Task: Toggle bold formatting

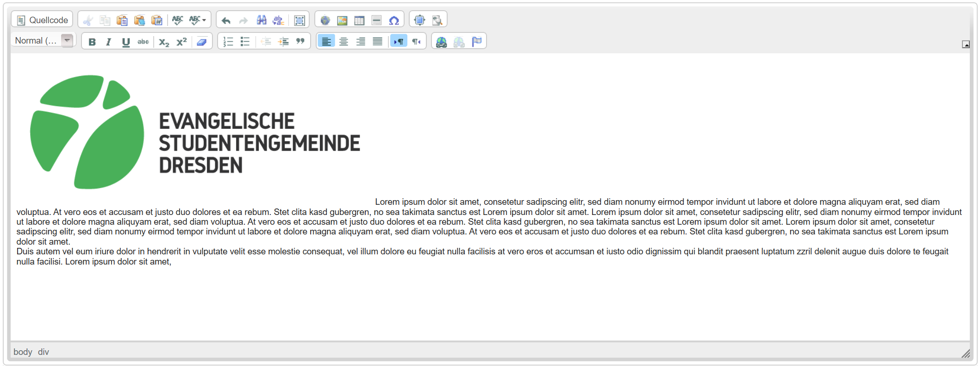Action: click(92, 42)
